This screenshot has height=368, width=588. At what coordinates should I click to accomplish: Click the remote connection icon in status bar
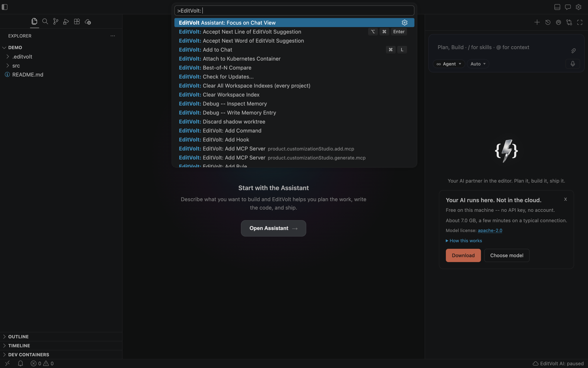click(x=7, y=364)
